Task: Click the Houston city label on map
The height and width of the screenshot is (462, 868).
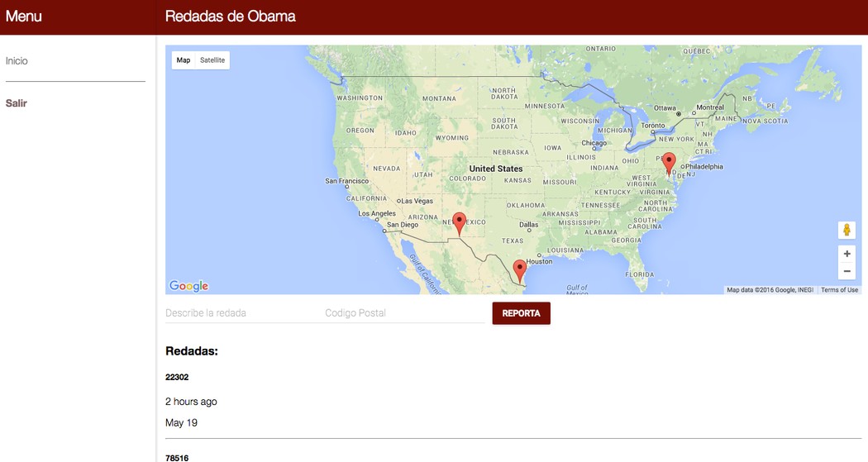Action: [x=539, y=262]
